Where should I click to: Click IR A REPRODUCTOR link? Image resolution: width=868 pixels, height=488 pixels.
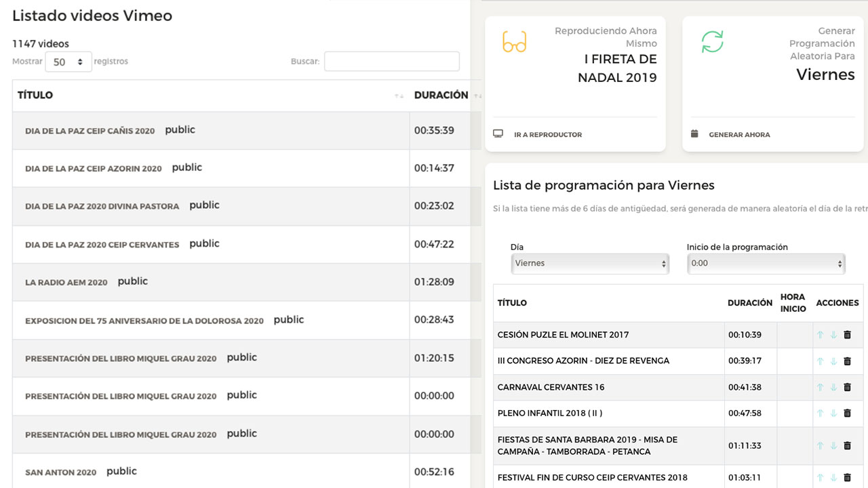548,135
